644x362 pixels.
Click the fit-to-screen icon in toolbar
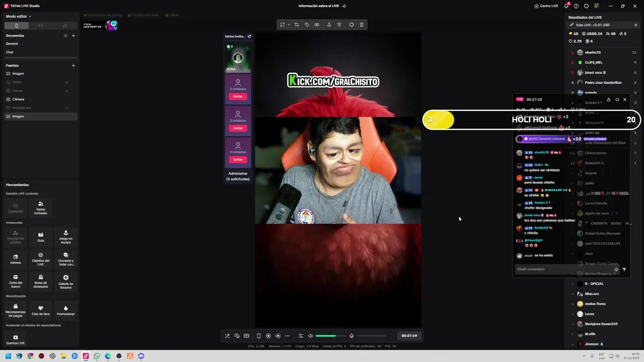point(282,25)
